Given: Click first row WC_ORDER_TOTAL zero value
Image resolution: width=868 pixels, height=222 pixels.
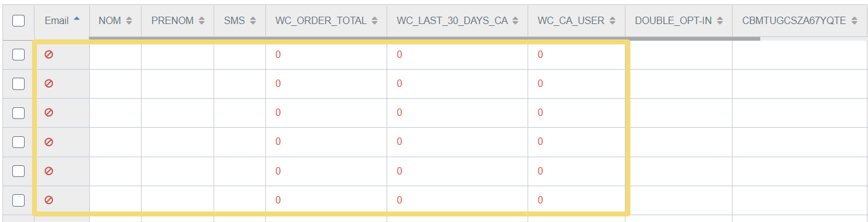Looking at the screenshot, I should click(x=278, y=54).
